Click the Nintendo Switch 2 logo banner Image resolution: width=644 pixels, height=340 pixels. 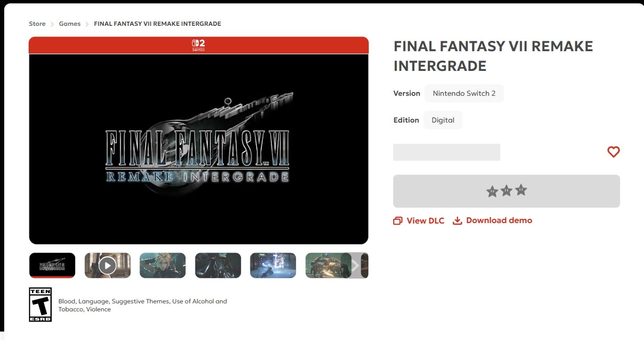click(x=198, y=45)
